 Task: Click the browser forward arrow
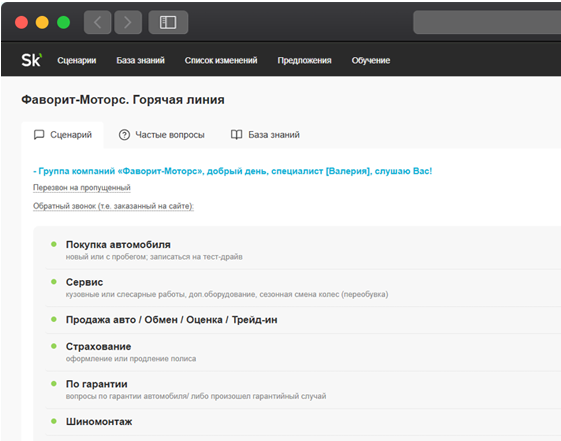tap(128, 22)
